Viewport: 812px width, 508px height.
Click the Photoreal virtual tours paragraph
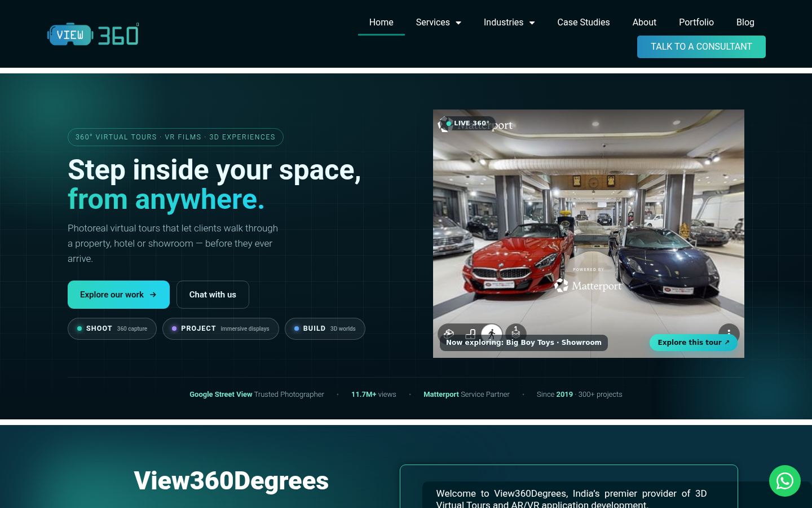(x=173, y=243)
